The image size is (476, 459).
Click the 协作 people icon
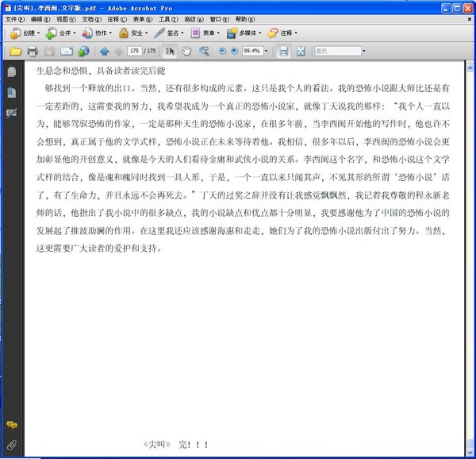(x=87, y=33)
